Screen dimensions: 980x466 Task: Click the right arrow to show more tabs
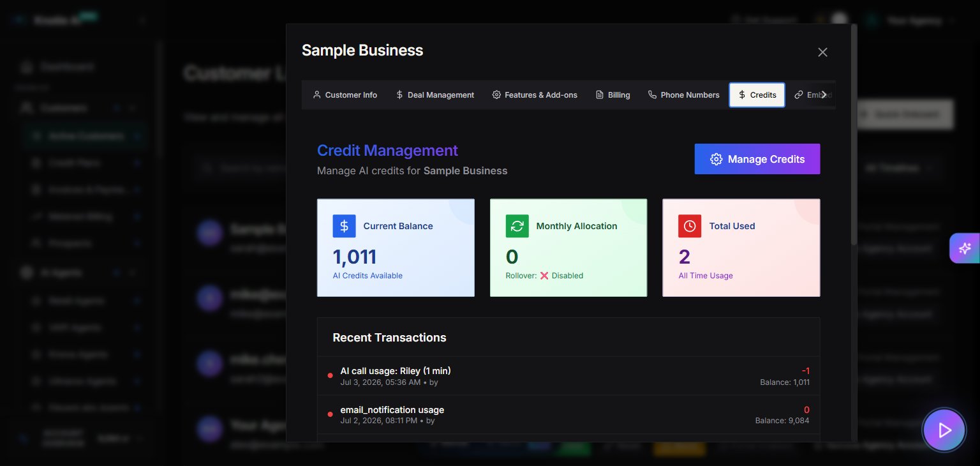pyautogui.click(x=824, y=94)
